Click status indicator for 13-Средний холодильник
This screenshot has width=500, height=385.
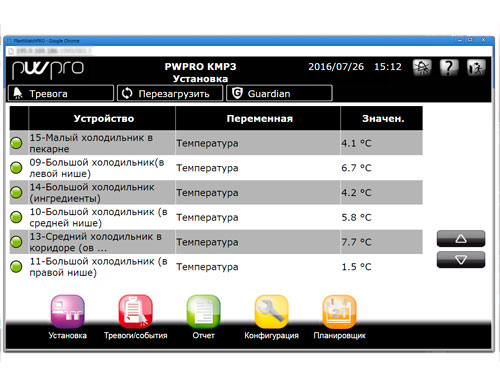(x=16, y=242)
